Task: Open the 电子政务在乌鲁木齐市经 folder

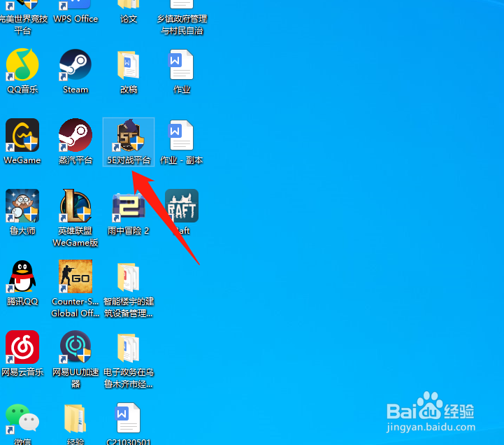Action: [x=128, y=348]
